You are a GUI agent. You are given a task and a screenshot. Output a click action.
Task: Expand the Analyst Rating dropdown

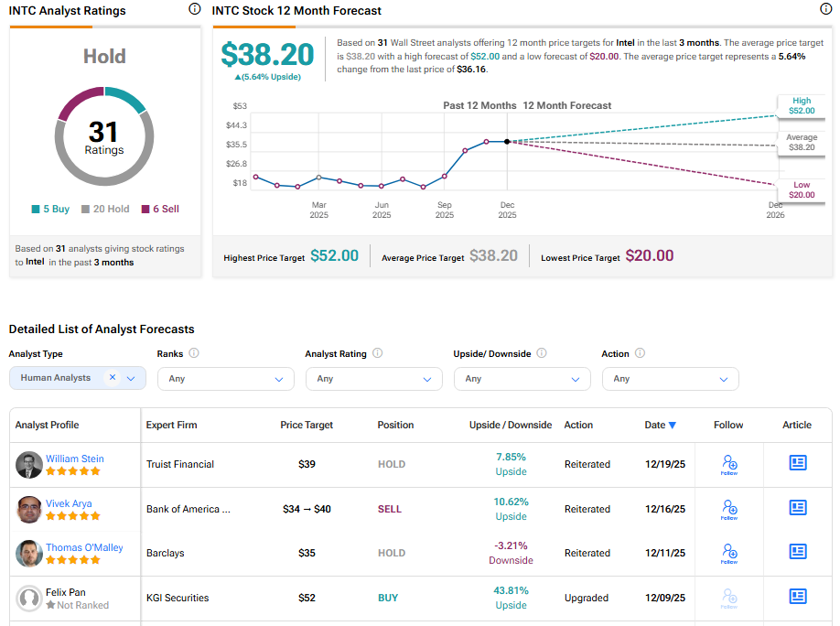tap(373, 379)
